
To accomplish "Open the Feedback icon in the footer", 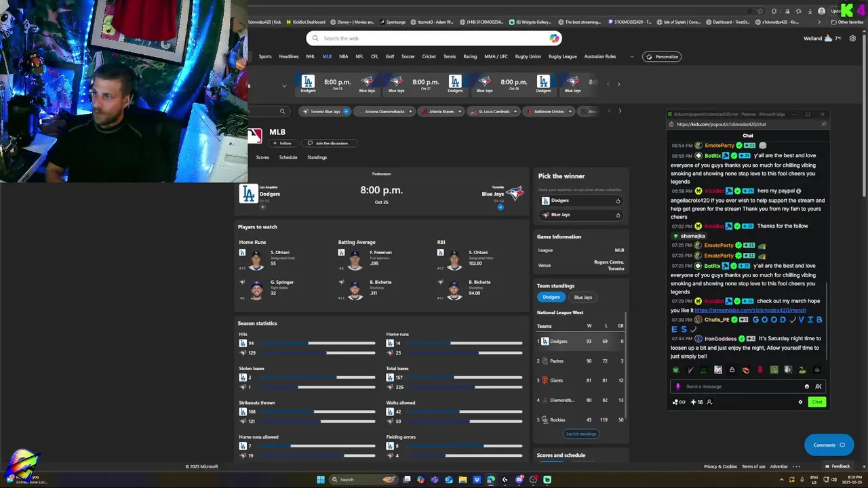I will [x=827, y=466].
